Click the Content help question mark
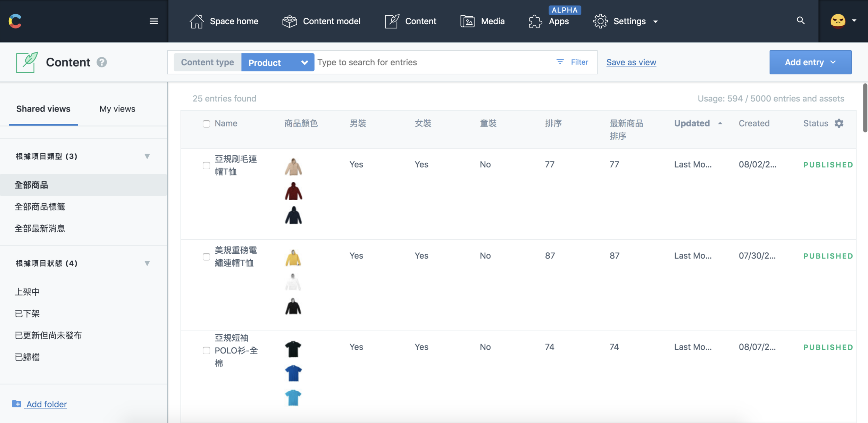Screen dimensions: 868x423 tap(102, 62)
